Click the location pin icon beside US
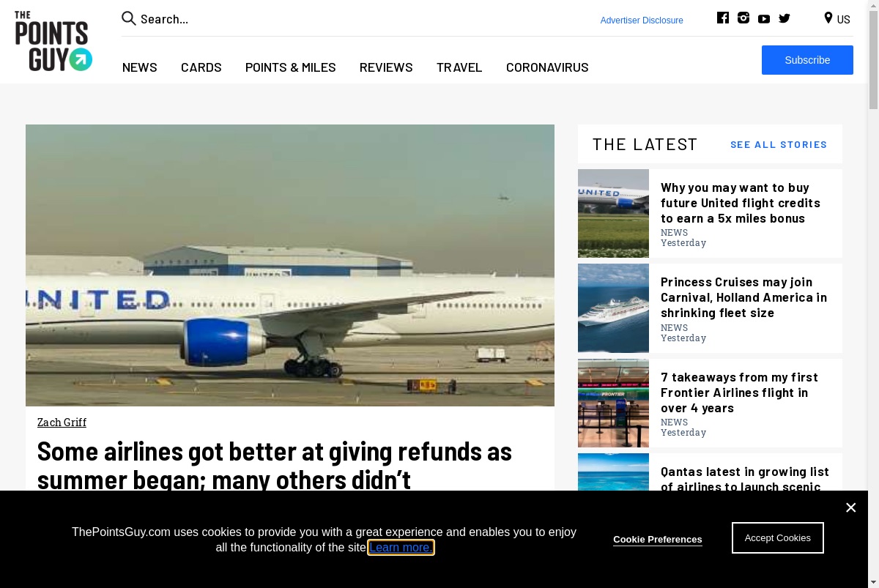879x588 pixels. tap(828, 18)
